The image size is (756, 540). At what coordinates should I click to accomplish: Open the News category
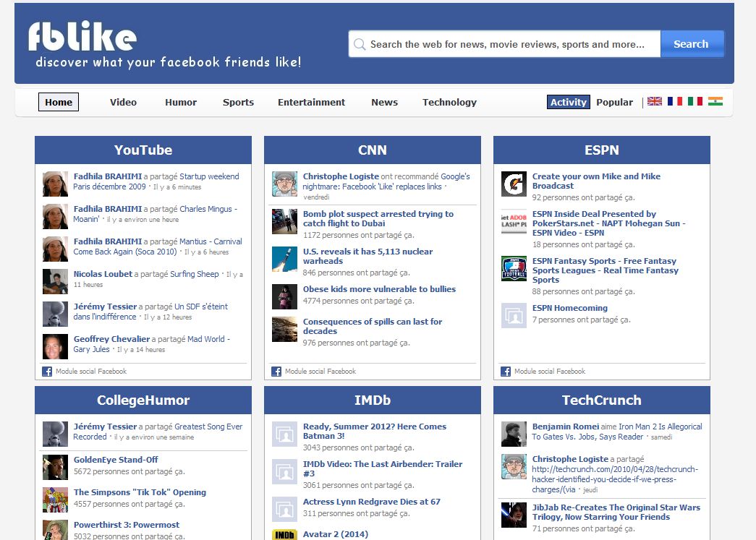(x=384, y=102)
